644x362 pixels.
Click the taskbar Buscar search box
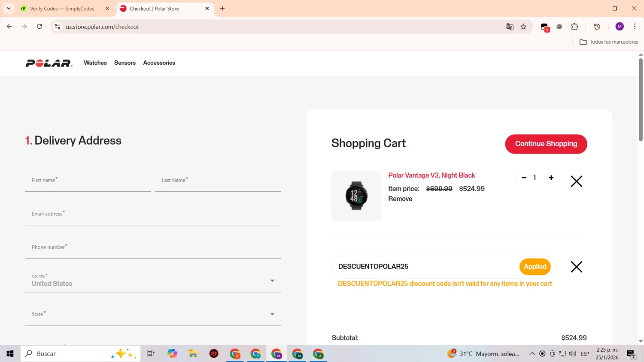(80, 354)
